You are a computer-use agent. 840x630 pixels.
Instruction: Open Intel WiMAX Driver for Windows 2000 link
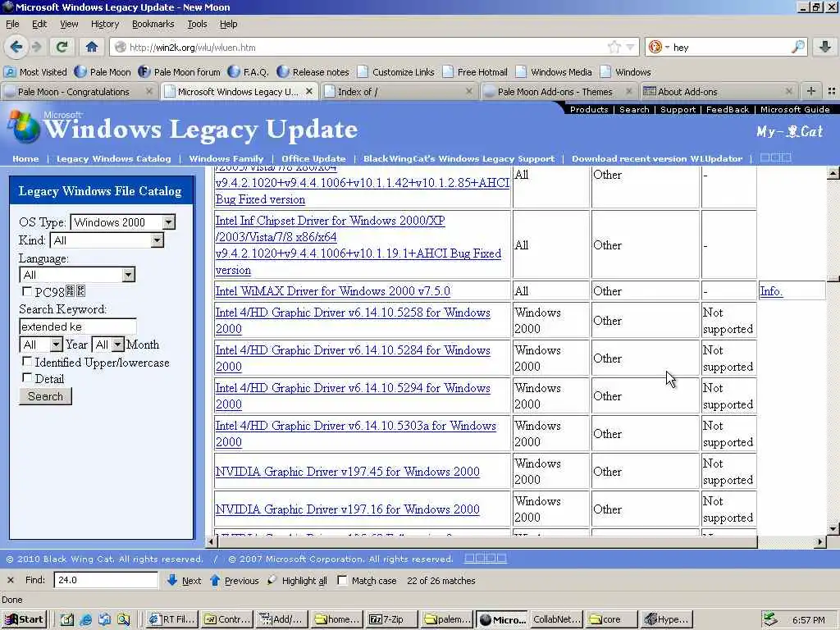coord(333,291)
